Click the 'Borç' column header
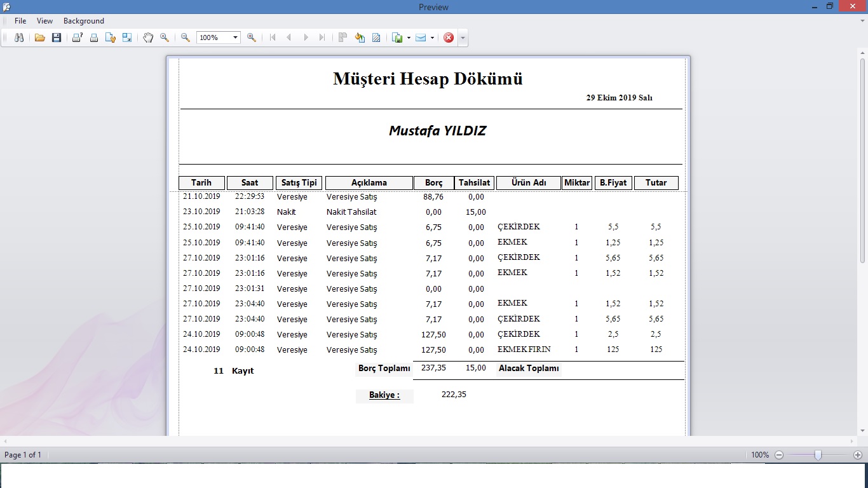Screen dimensions: 868x488 click(x=434, y=183)
